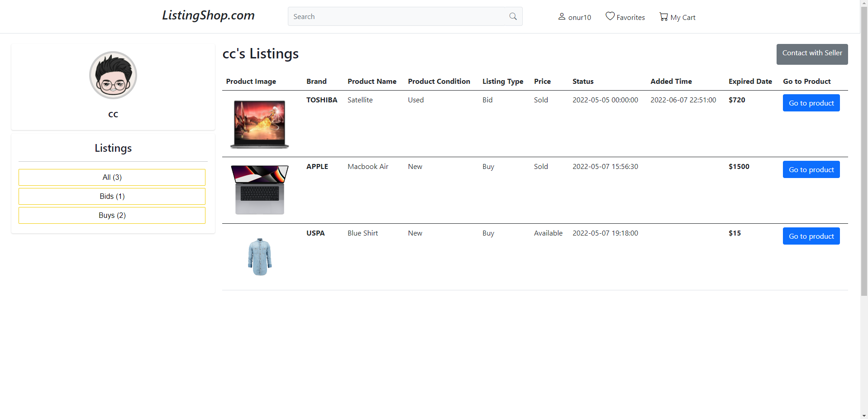Image resolution: width=868 pixels, height=419 pixels.
Task: Open the My Cart shopping cart icon
Action: [x=663, y=17]
